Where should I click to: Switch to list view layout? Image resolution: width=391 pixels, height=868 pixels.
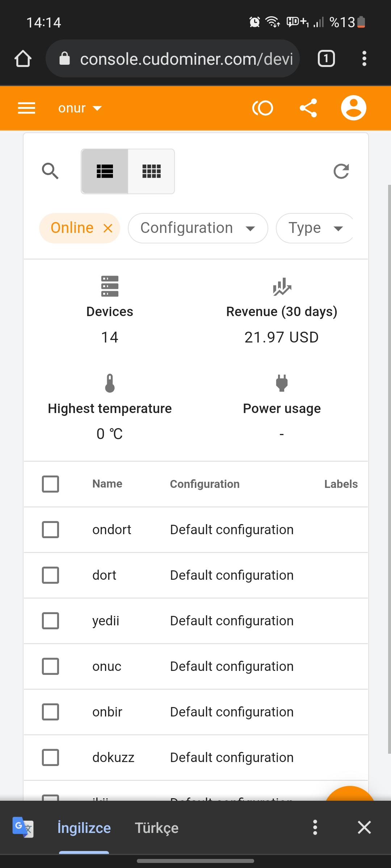[105, 171]
